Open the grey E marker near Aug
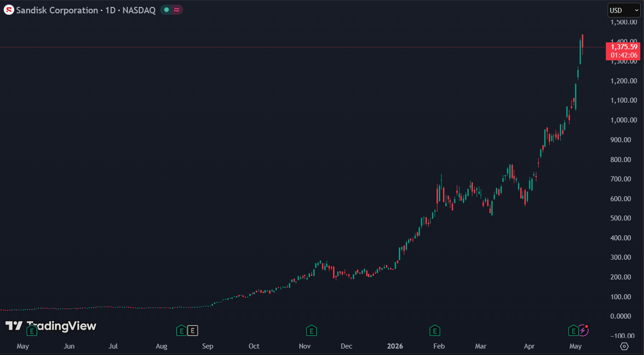Image resolution: width=644 pixels, height=355 pixels. click(x=193, y=330)
